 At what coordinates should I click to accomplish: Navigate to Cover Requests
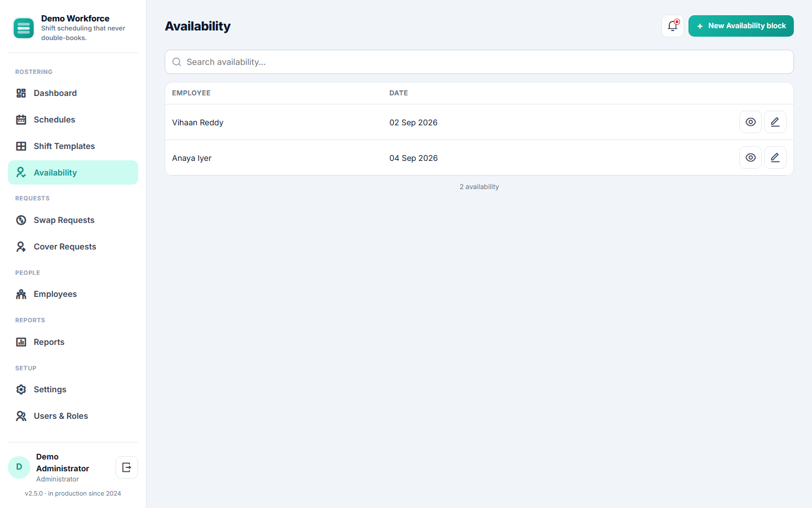pos(73,247)
